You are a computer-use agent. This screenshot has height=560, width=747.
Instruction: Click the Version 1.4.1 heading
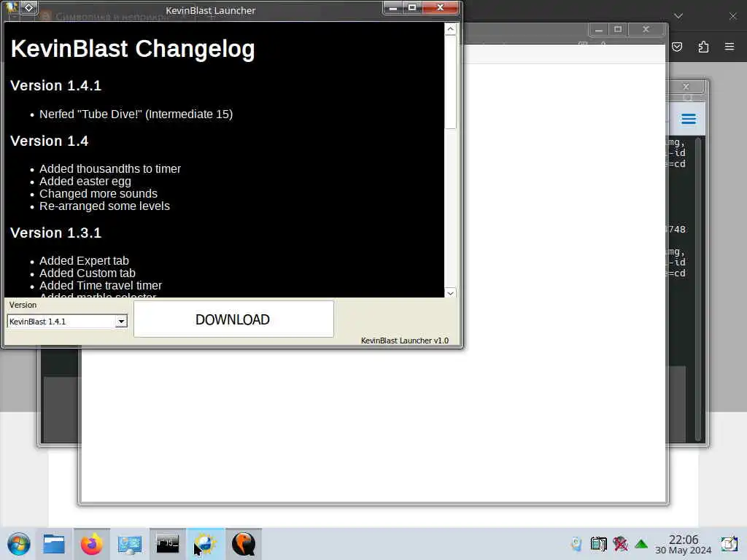point(55,86)
